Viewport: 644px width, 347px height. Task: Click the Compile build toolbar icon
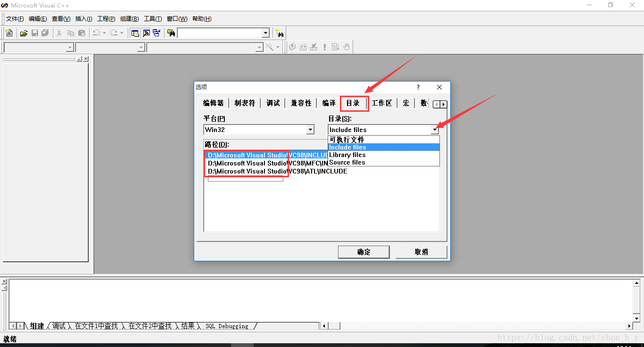click(292, 47)
